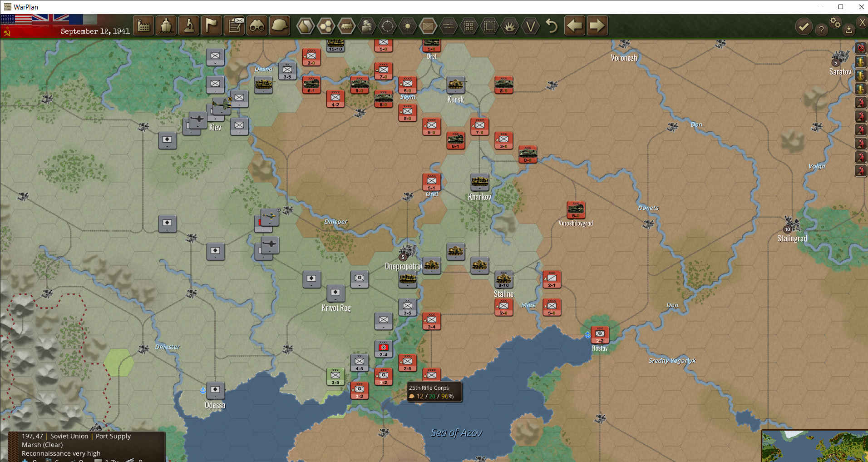Select the 9-0 Soviet tank unit

[x=360, y=85]
